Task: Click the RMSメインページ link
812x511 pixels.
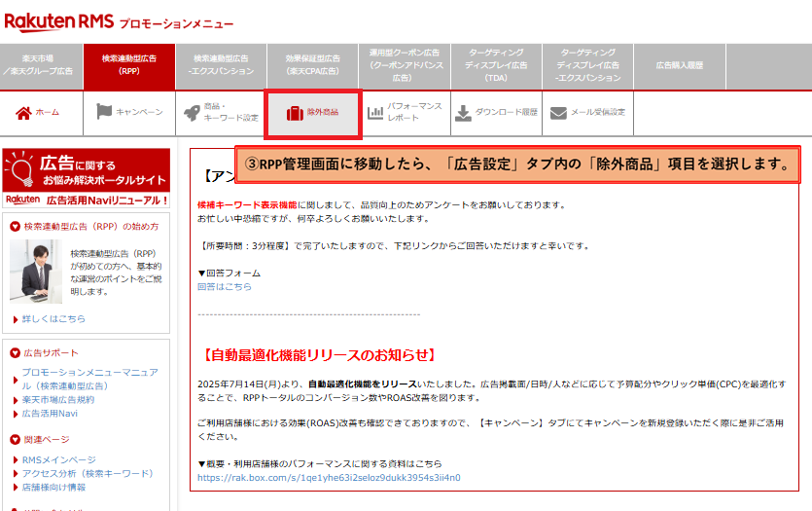Action: point(58,459)
